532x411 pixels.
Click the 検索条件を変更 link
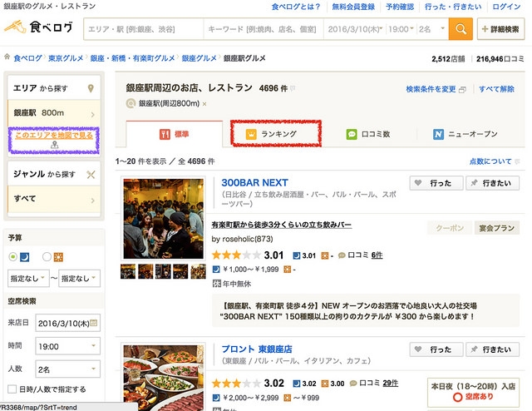pos(431,89)
